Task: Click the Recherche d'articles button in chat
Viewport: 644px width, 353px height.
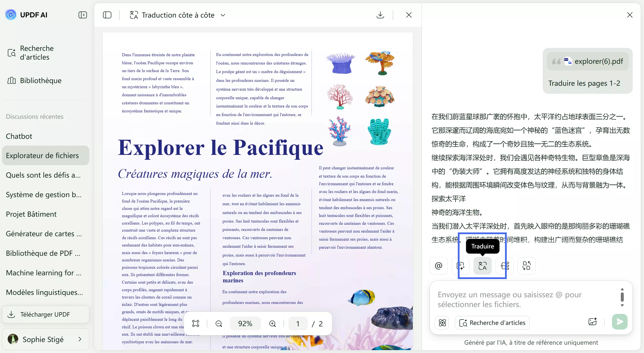Action: 492,322
